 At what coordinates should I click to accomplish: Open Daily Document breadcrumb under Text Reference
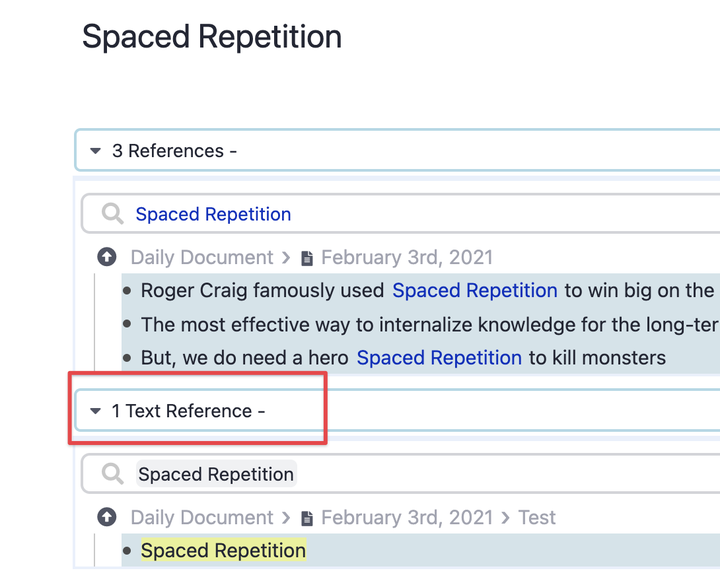(202, 518)
